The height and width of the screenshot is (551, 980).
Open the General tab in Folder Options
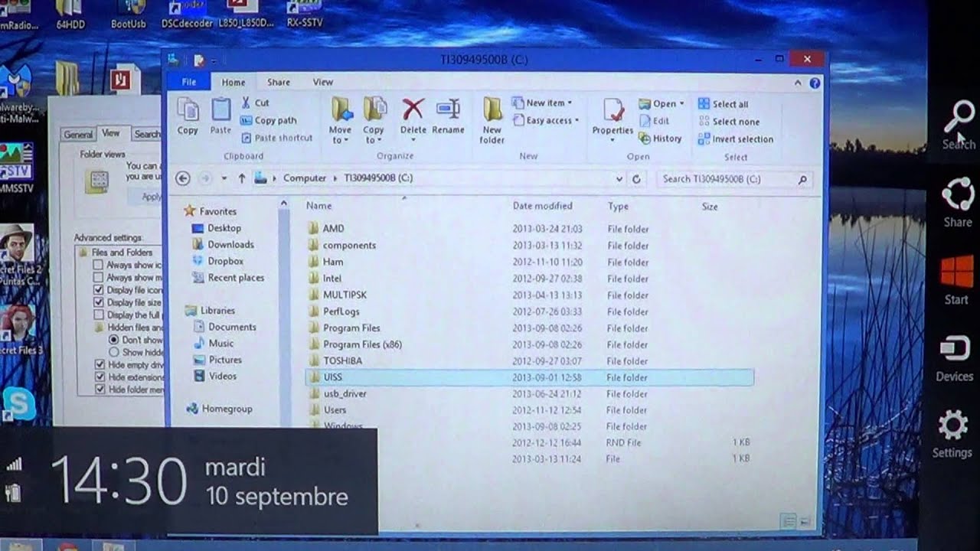(78, 134)
